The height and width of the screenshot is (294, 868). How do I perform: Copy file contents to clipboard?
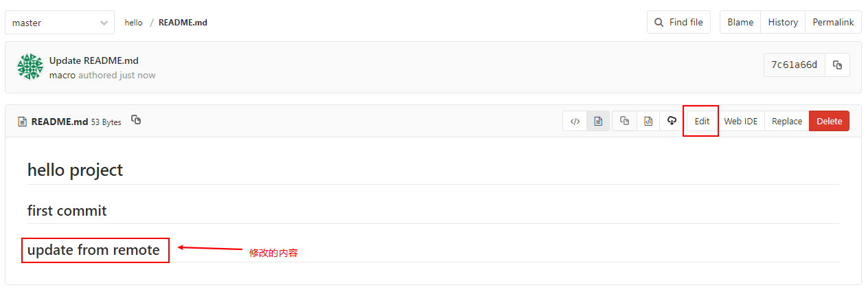click(624, 122)
